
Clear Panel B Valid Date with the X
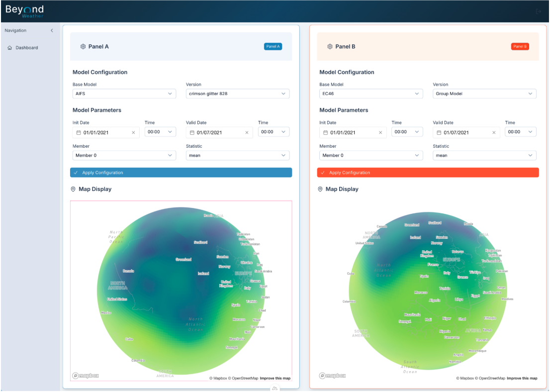494,133
